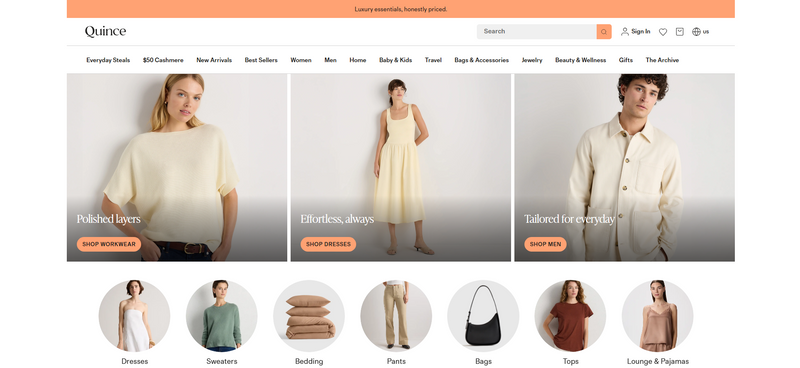Select the Dresses category circle
Image resolution: width=800 pixels, height=368 pixels.
pyautogui.click(x=135, y=316)
